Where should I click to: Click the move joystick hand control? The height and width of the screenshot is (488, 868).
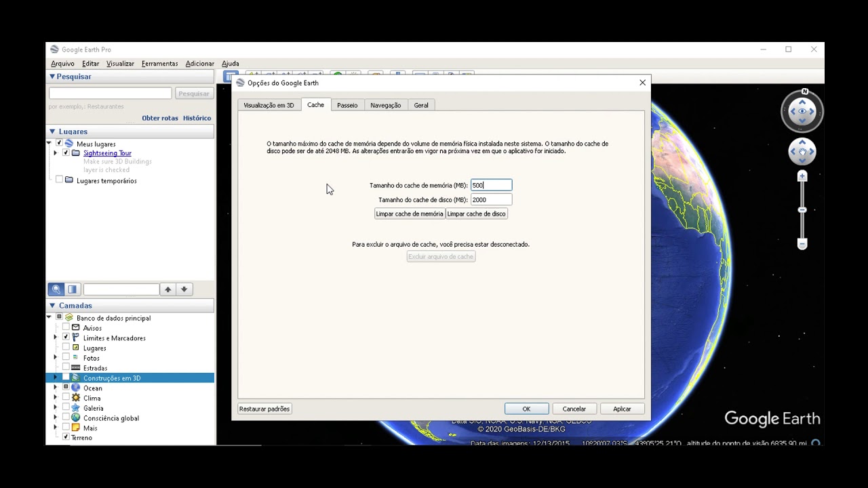(802, 152)
